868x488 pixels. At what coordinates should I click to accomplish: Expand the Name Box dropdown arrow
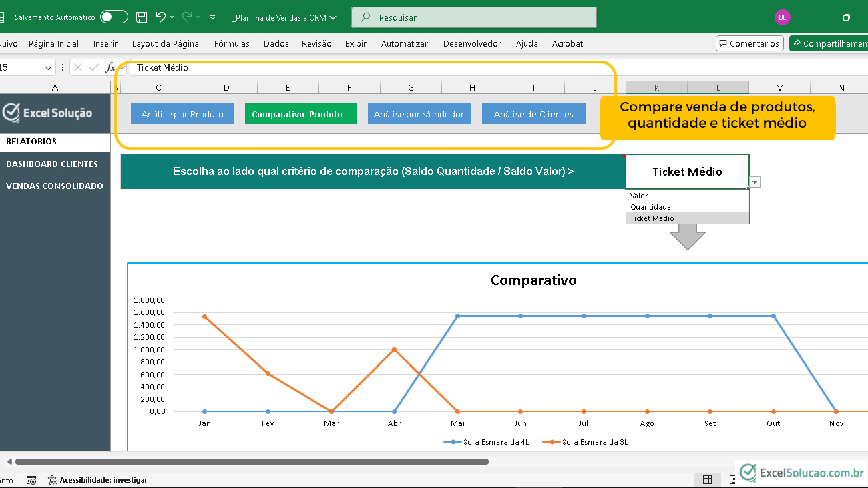click(x=49, y=67)
